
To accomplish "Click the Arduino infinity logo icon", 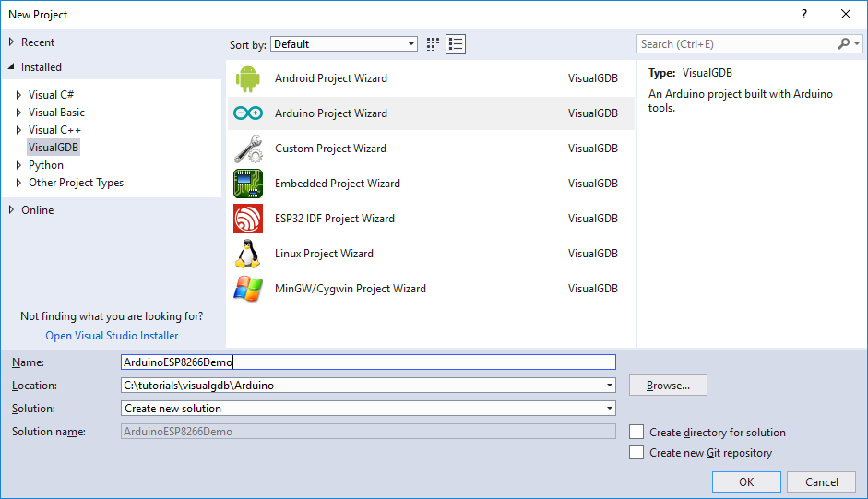I will (x=247, y=113).
